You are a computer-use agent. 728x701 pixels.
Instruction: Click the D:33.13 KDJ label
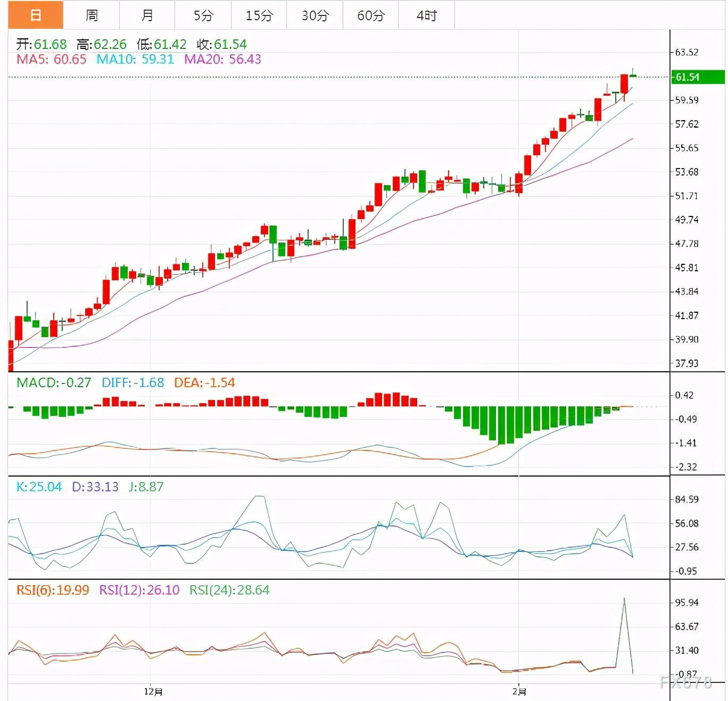pos(95,487)
